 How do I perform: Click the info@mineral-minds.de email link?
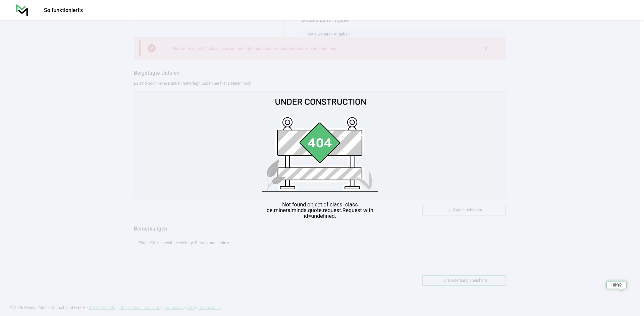coord(139,308)
